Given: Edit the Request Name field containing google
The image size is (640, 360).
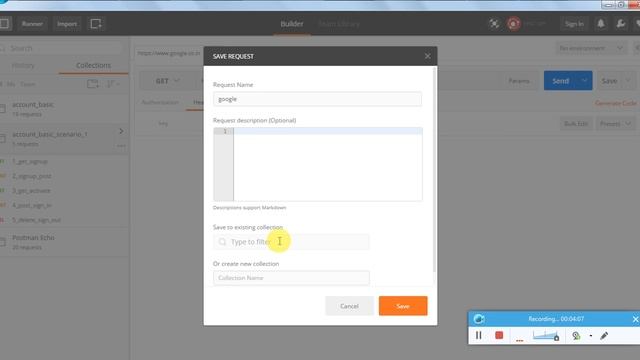Looking at the screenshot, I should point(317,99).
